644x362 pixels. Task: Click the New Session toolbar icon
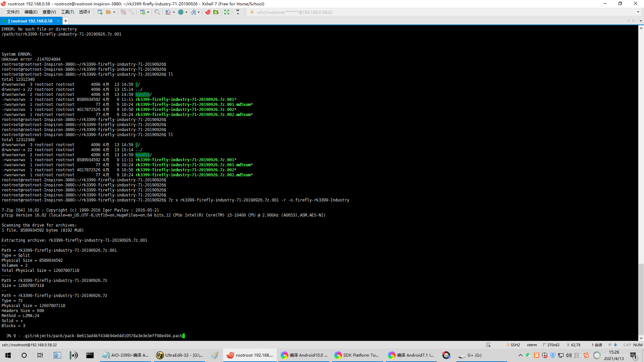100,12
